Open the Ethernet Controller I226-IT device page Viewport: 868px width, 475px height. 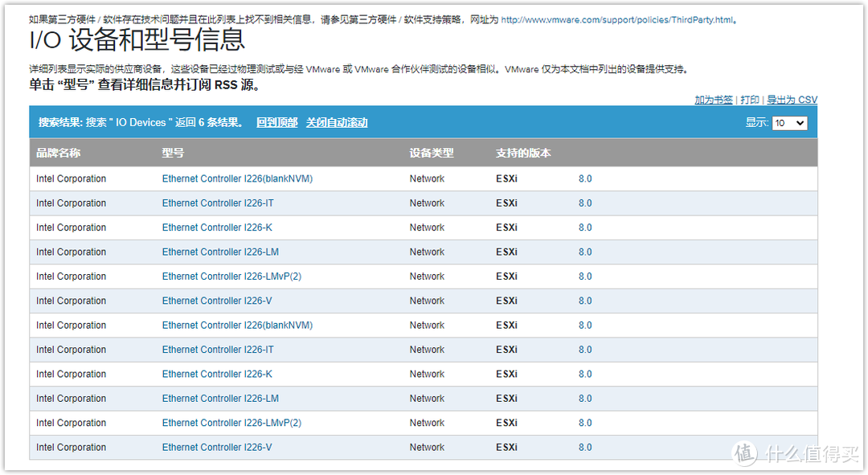[x=219, y=203]
